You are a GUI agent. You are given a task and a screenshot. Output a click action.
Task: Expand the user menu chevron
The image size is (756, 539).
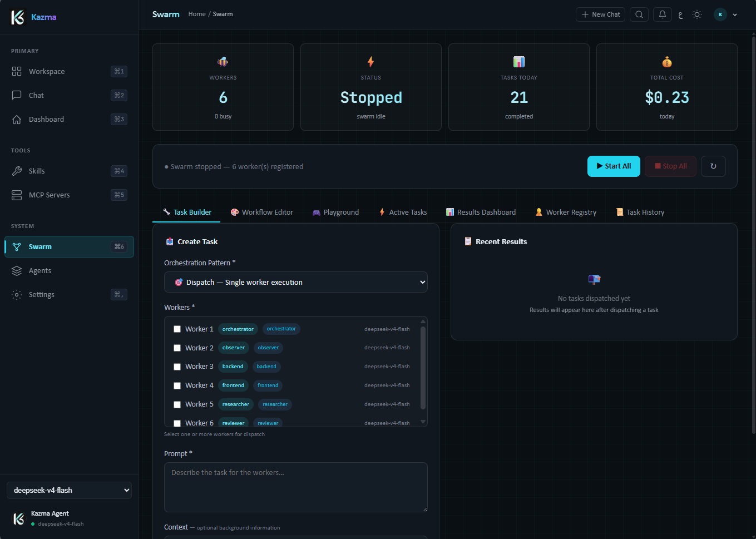coord(735,15)
